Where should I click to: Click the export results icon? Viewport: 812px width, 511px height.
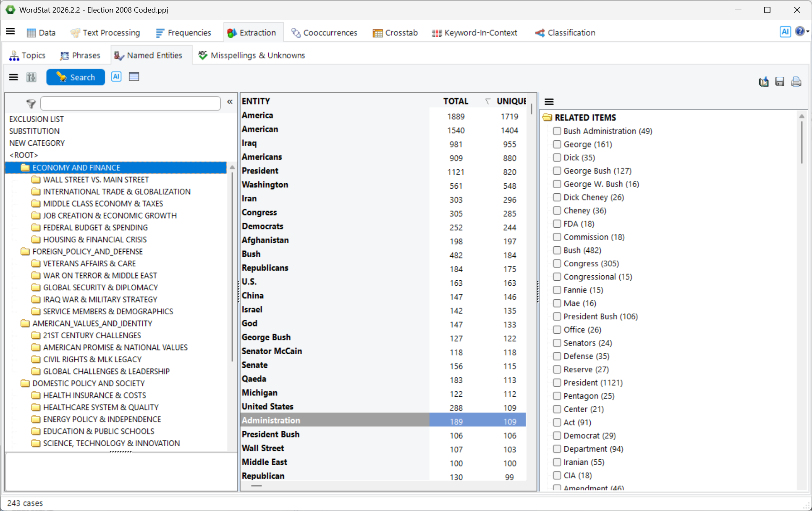(764, 82)
